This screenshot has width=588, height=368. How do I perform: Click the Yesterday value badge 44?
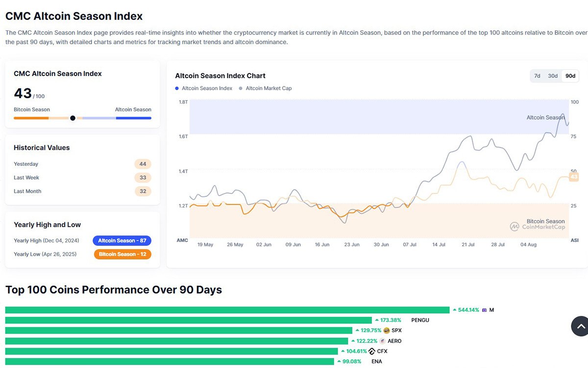143,164
